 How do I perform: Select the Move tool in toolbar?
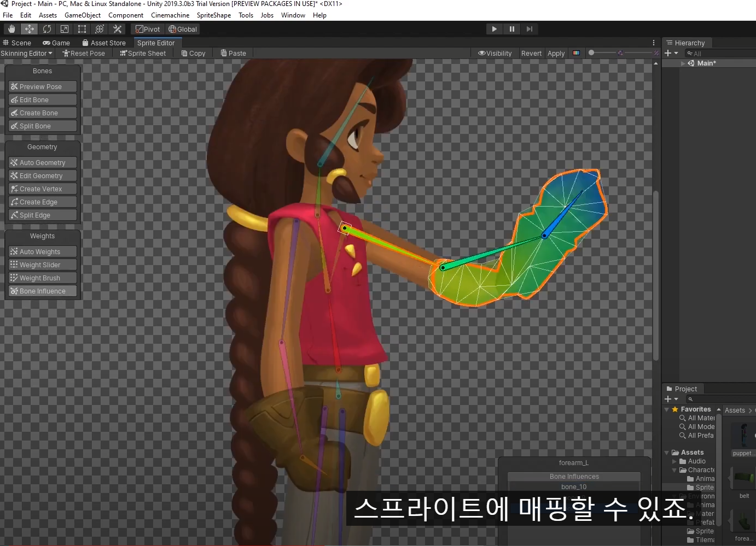[30, 29]
